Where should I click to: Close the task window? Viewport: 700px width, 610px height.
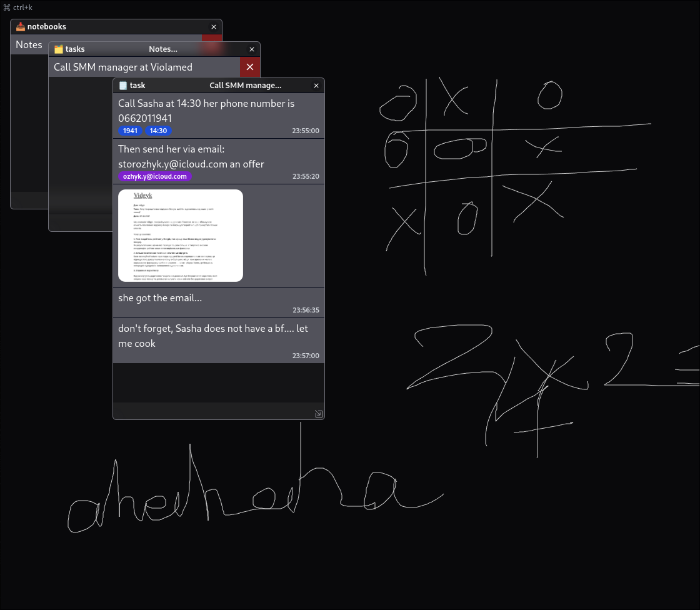point(316,86)
